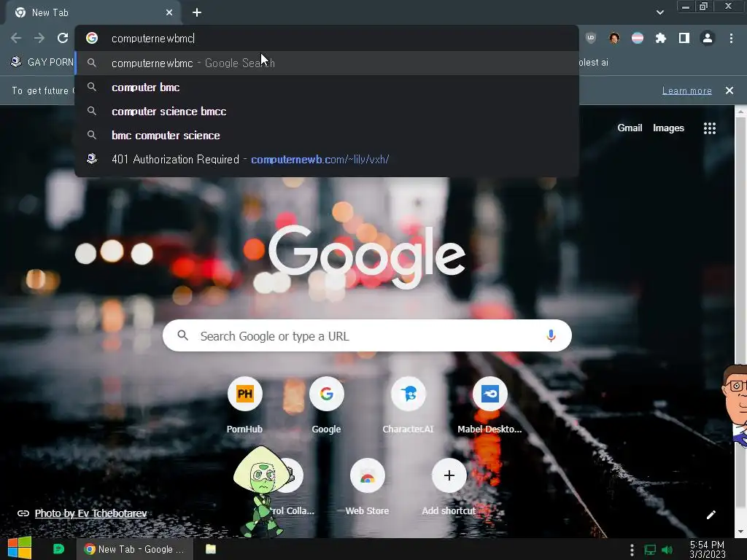Screen dimensions: 747x560
Task: Open the uBlock Origin extension icon
Action: [591, 38]
